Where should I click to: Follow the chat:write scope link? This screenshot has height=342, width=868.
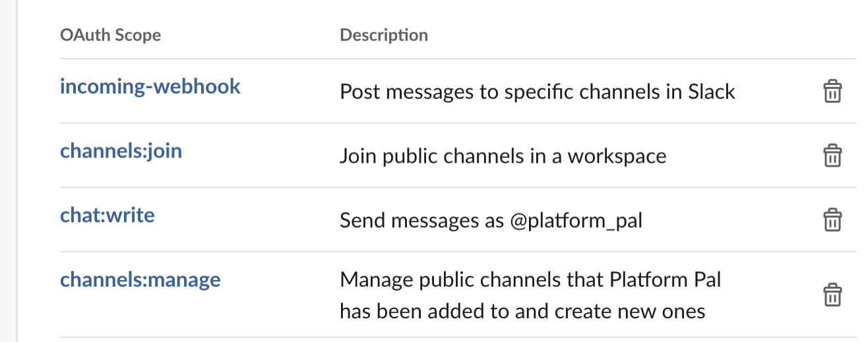[107, 215]
